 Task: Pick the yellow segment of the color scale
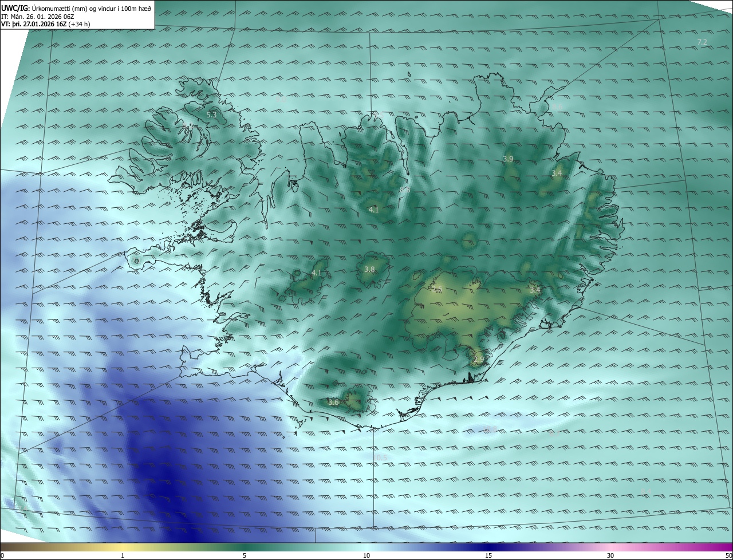(123, 547)
